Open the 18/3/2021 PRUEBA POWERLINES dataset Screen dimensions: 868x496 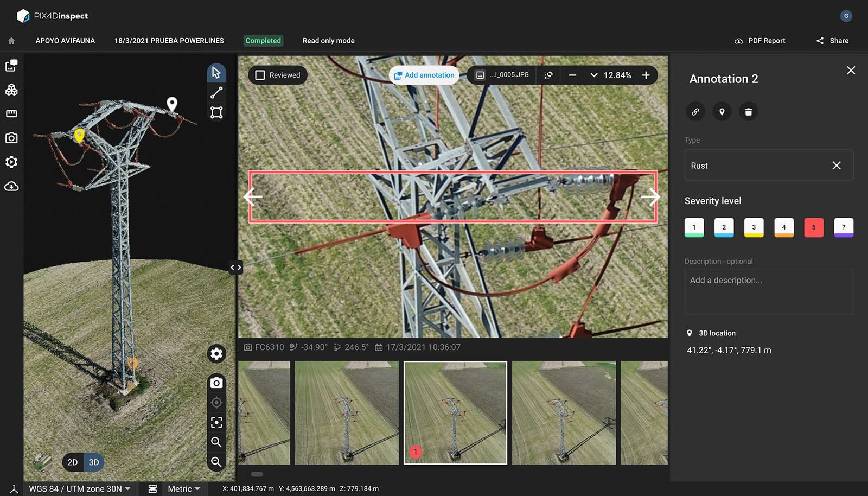click(x=169, y=41)
